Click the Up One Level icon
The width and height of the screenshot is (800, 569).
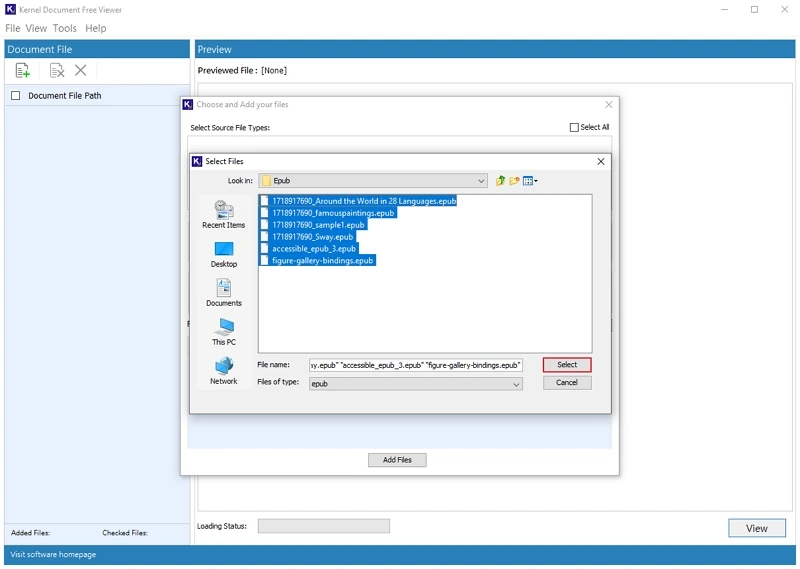(x=500, y=181)
